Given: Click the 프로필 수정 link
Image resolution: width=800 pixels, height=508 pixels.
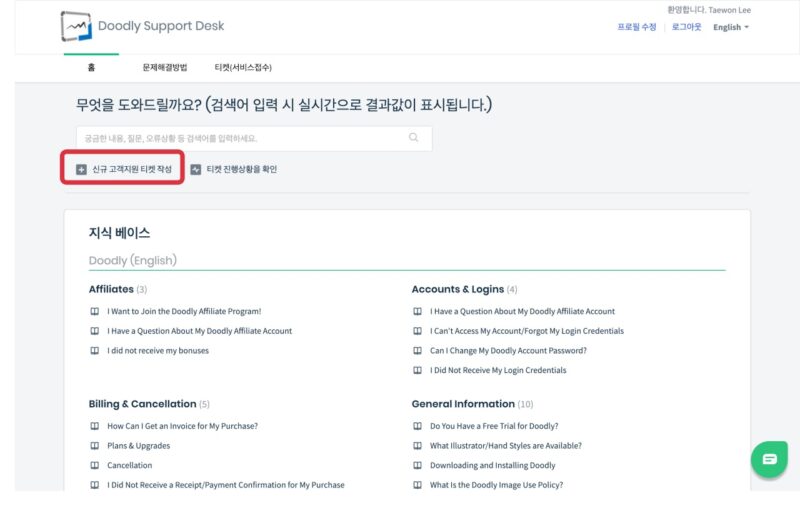Looking at the screenshot, I should click(637, 27).
